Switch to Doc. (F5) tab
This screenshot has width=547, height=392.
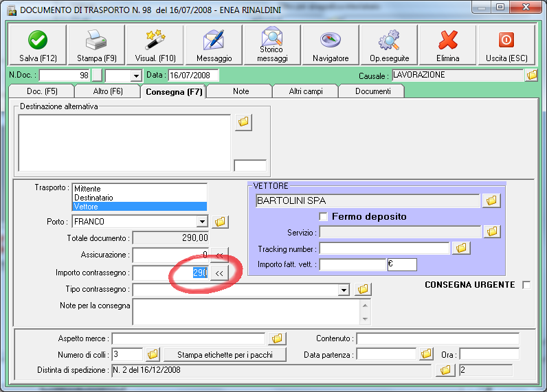tap(42, 91)
